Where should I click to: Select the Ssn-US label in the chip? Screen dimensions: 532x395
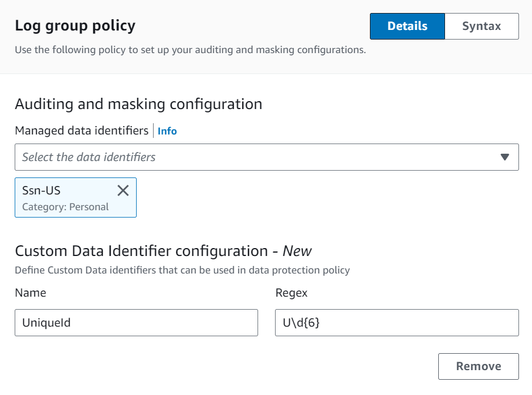41,190
